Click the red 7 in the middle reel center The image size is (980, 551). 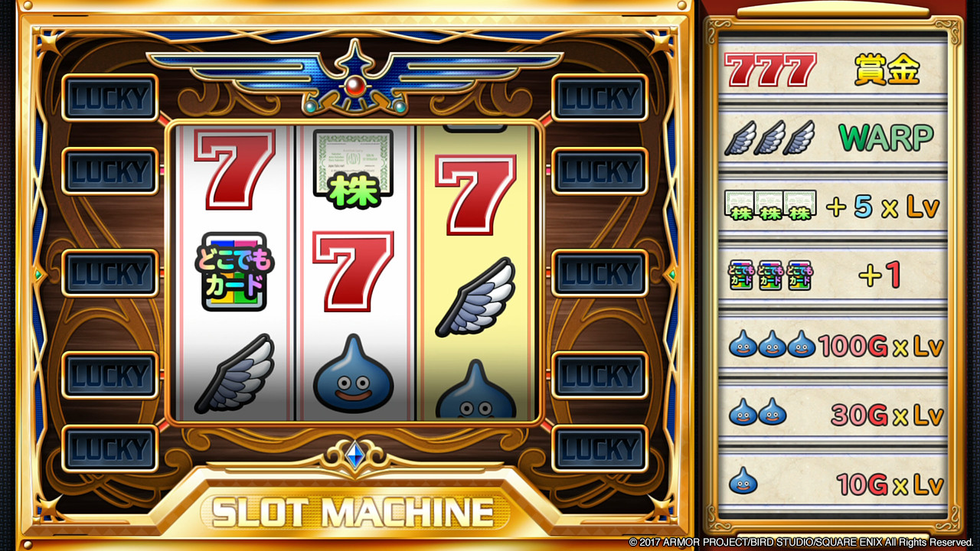point(353,272)
